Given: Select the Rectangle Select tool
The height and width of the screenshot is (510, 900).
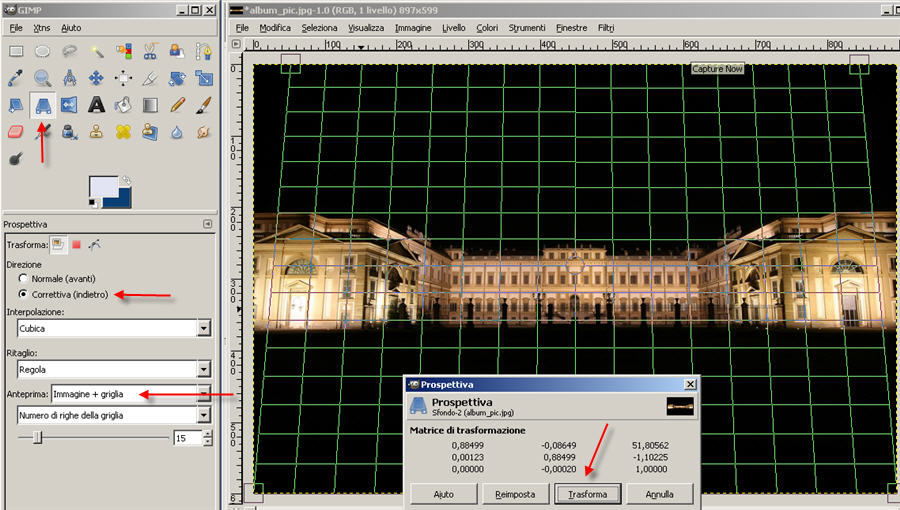Looking at the screenshot, I should 16,50.
